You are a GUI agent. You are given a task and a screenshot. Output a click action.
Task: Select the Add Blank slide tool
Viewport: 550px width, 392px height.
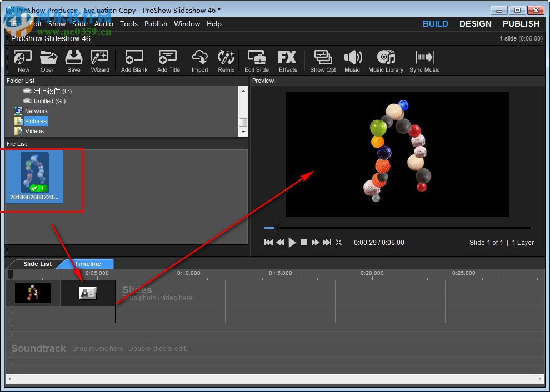tap(133, 60)
